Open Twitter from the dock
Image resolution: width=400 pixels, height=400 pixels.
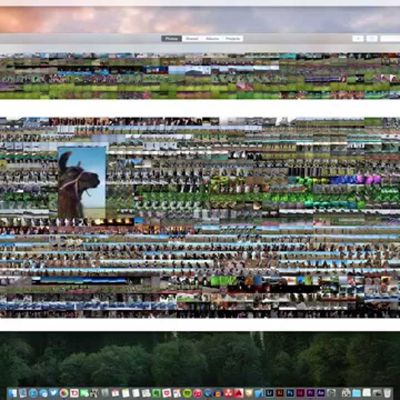[53, 393]
